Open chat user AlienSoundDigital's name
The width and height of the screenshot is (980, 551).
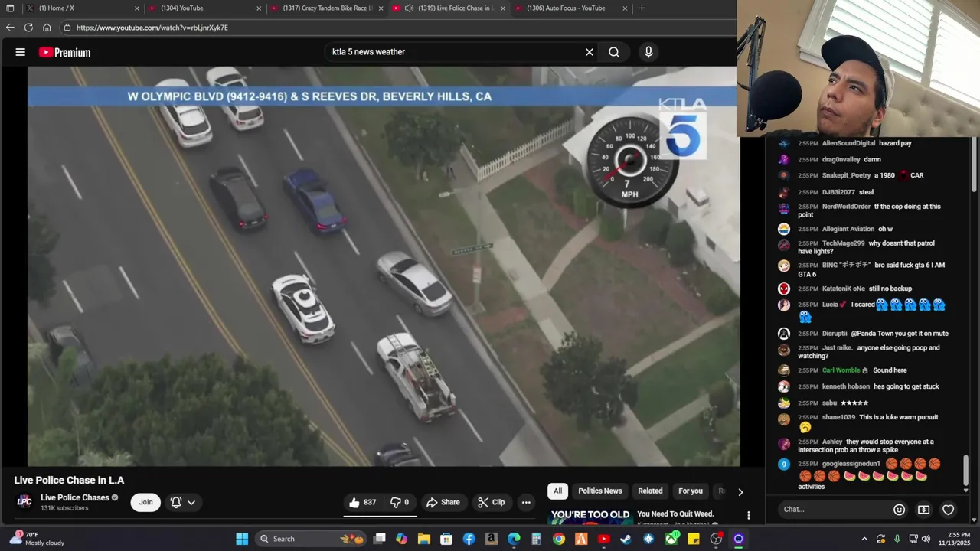tap(848, 143)
